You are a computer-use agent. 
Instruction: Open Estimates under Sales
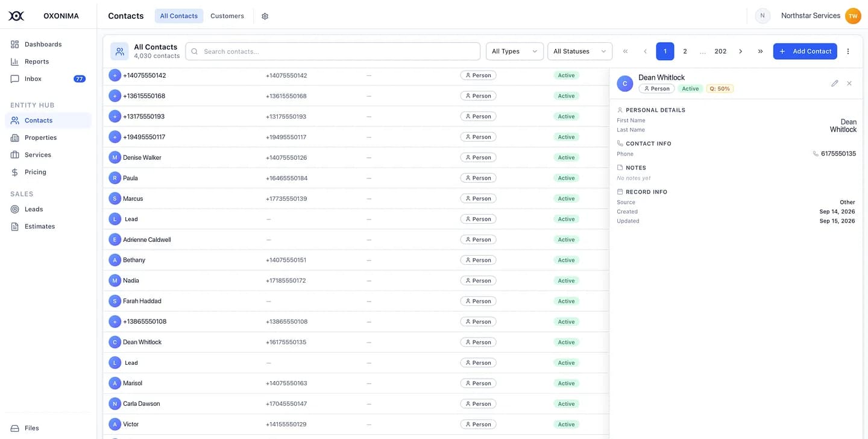[48, 226]
